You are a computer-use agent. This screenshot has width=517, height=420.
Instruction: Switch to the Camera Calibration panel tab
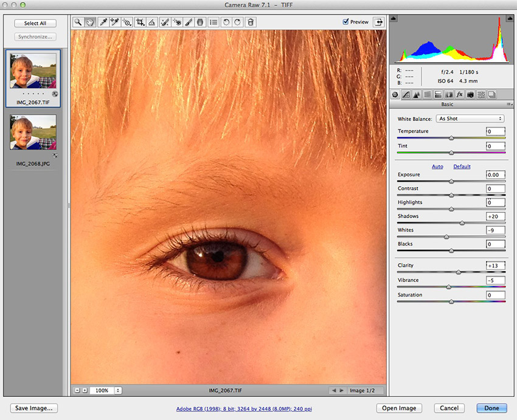470,95
